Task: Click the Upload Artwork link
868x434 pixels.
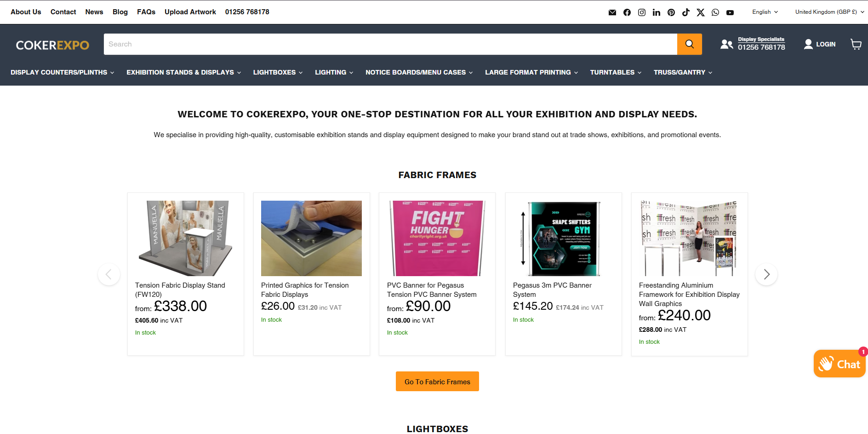Action: click(190, 12)
